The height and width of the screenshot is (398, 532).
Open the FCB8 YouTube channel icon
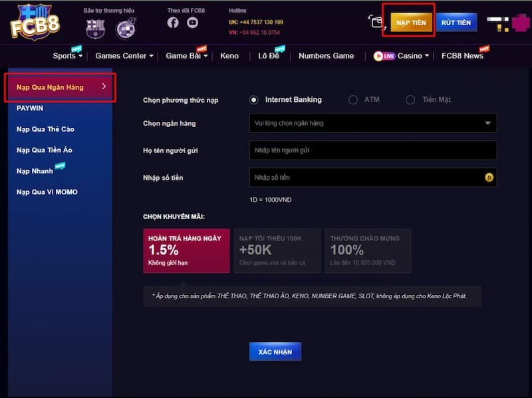tap(192, 23)
